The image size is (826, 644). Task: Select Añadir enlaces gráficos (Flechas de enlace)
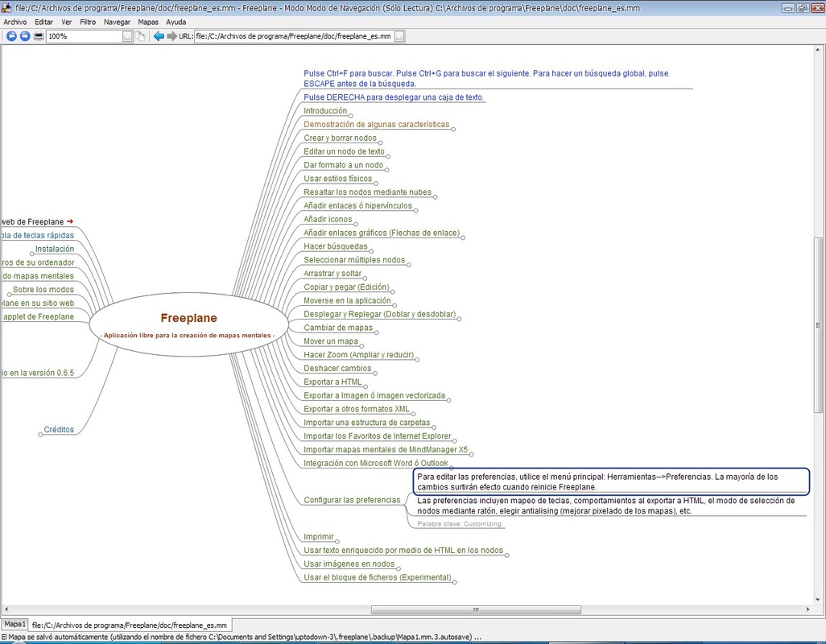point(382,233)
